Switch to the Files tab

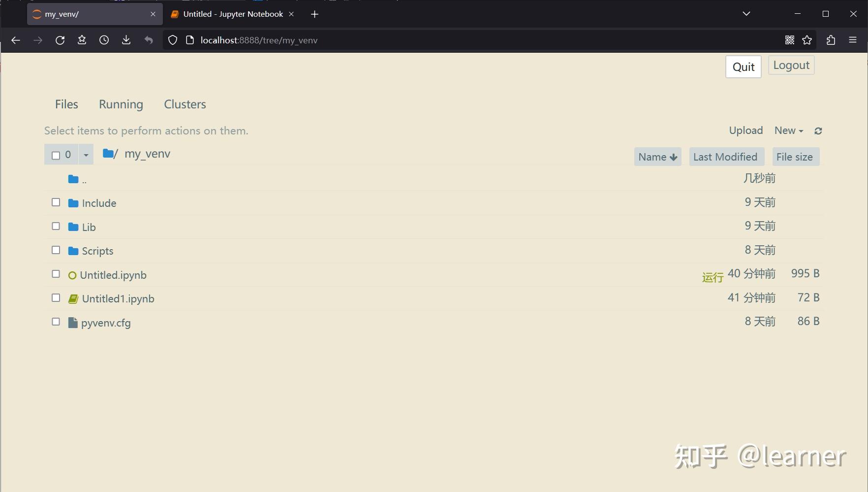point(66,104)
